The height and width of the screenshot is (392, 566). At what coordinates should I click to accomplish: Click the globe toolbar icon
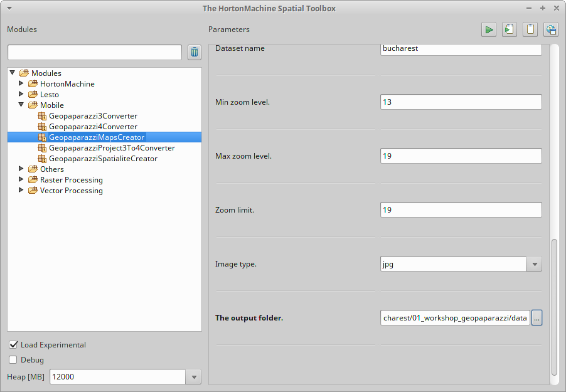click(x=551, y=29)
